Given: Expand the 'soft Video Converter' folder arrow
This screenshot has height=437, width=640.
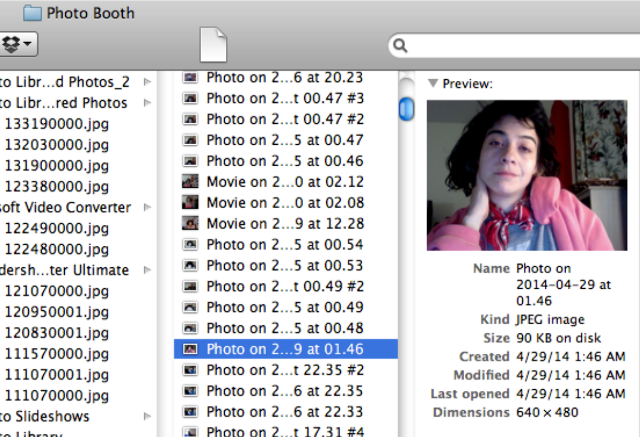Looking at the screenshot, I should (x=148, y=207).
